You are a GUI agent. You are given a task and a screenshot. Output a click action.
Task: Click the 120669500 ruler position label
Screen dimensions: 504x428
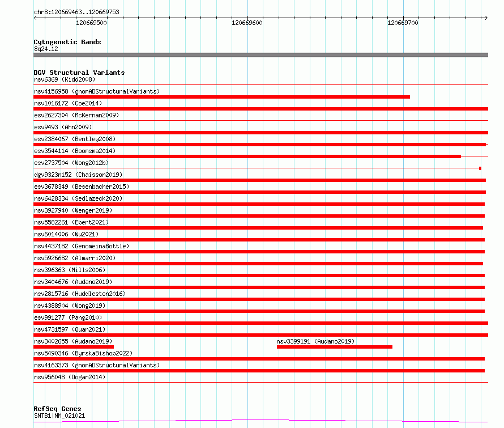tap(91, 23)
